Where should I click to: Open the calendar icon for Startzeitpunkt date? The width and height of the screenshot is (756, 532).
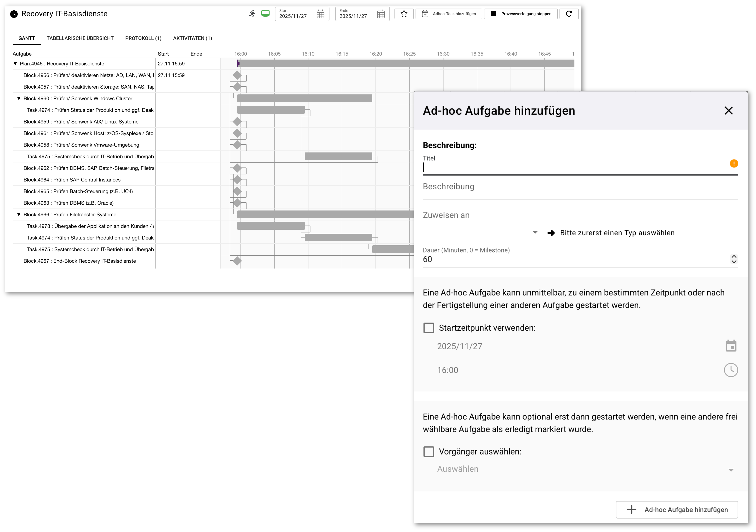[731, 346]
